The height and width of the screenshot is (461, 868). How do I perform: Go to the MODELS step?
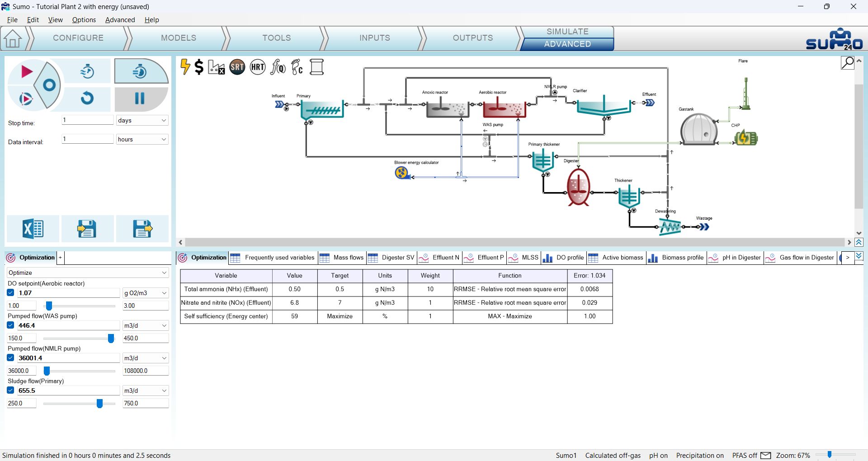click(179, 38)
